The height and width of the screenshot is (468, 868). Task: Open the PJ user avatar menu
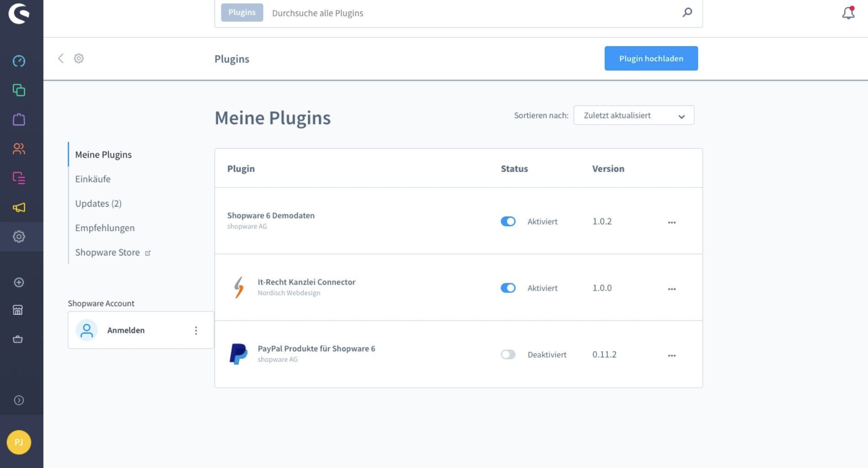[x=19, y=442]
